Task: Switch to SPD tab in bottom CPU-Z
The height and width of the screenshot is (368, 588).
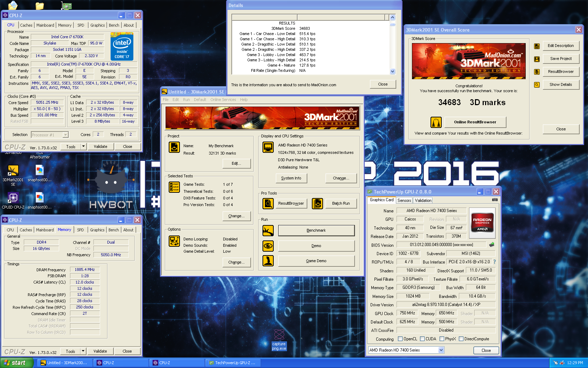Action: coord(80,230)
